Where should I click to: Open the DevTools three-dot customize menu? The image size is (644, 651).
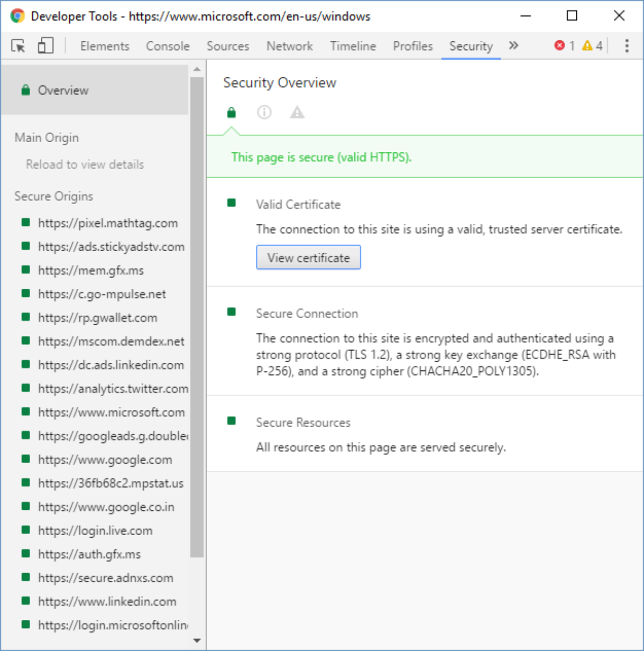pyautogui.click(x=627, y=46)
